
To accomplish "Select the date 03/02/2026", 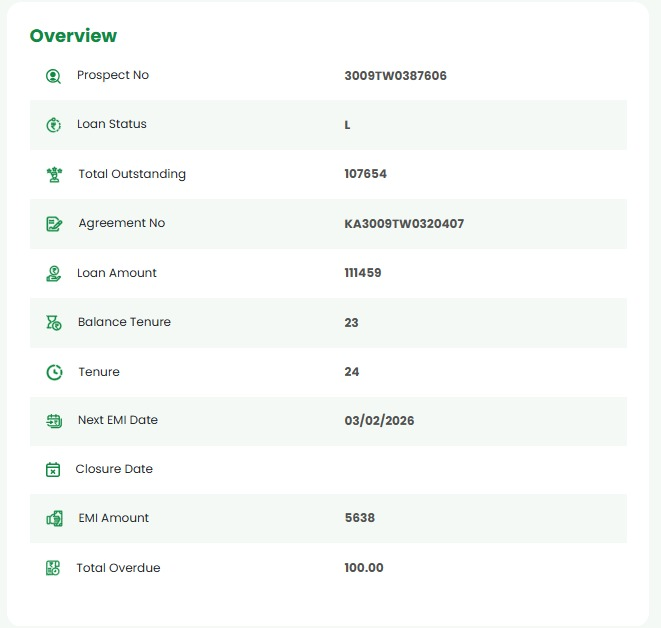I will point(379,421).
